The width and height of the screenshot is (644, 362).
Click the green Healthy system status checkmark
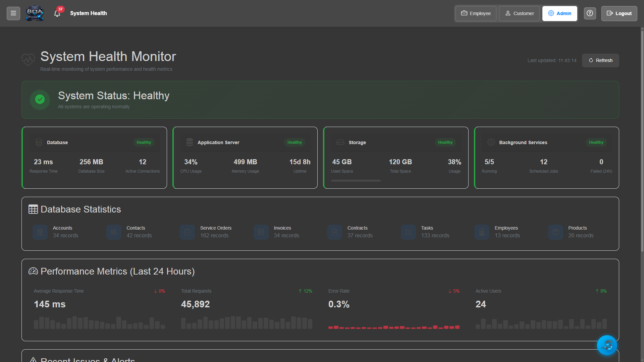pyautogui.click(x=40, y=100)
